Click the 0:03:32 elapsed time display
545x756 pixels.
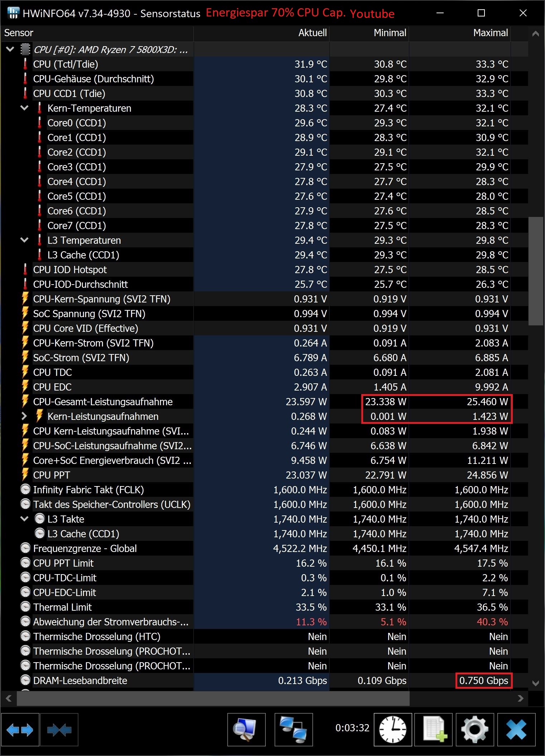coord(352,728)
